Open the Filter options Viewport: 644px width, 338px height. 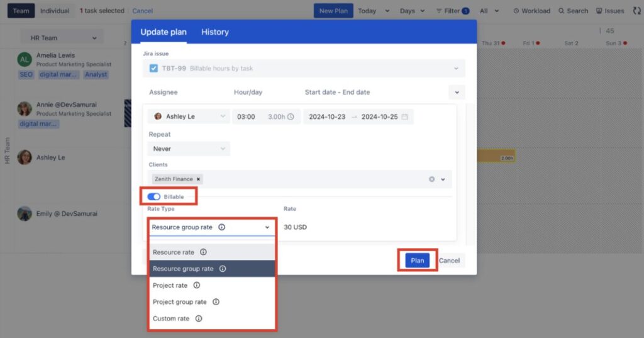[x=452, y=11]
